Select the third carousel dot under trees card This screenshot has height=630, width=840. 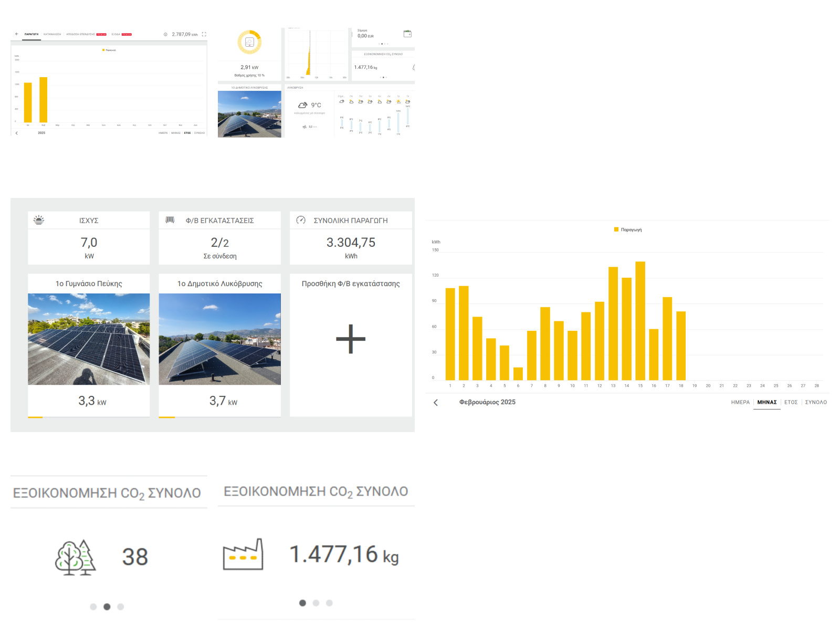(x=121, y=607)
